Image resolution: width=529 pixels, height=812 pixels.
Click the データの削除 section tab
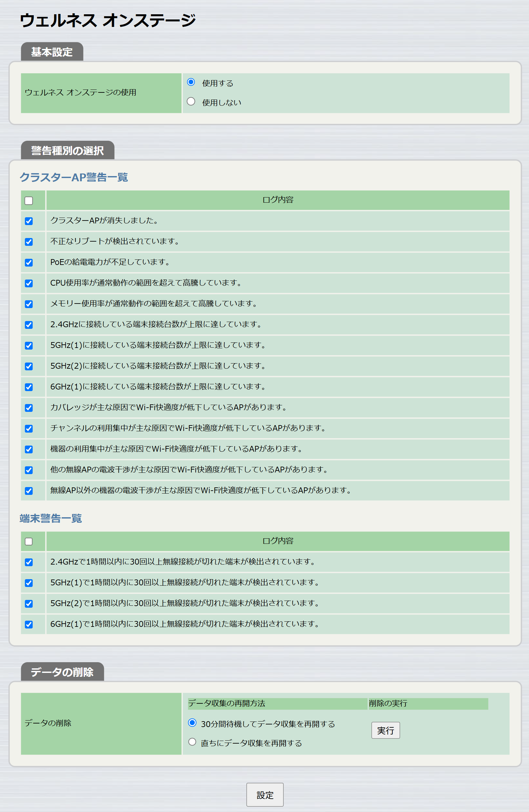(62, 672)
